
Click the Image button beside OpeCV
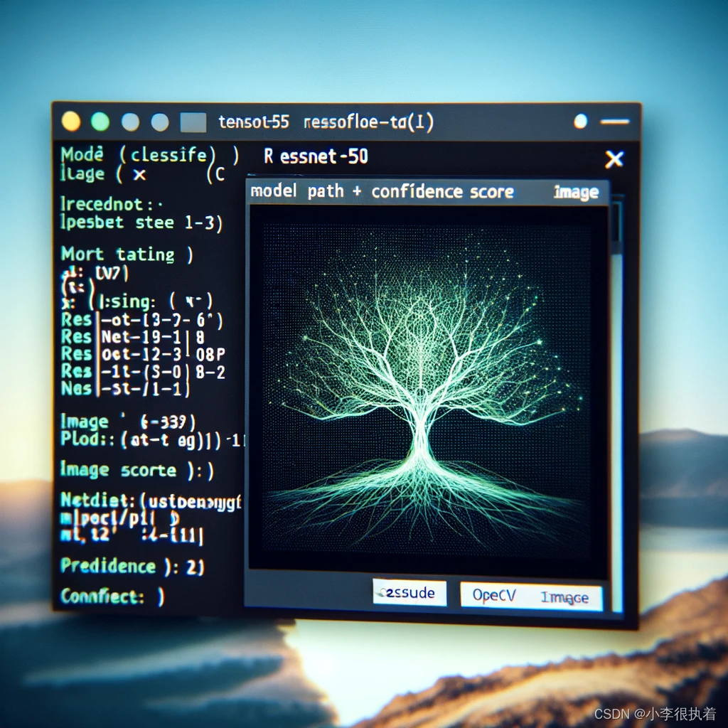click(x=565, y=597)
